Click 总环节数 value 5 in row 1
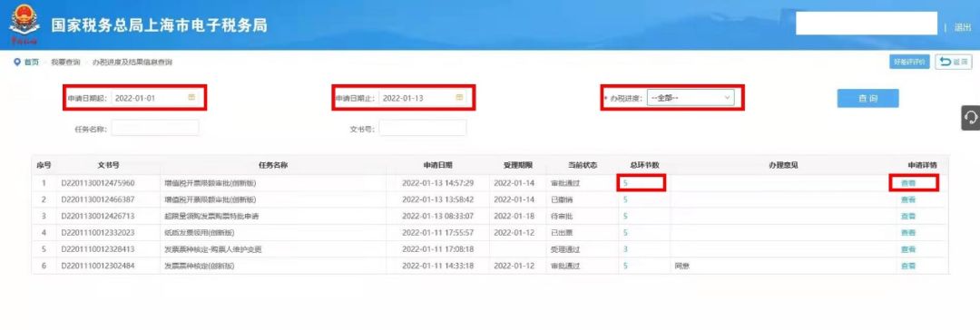The width and height of the screenshot is (980, 330). point(625,183)
